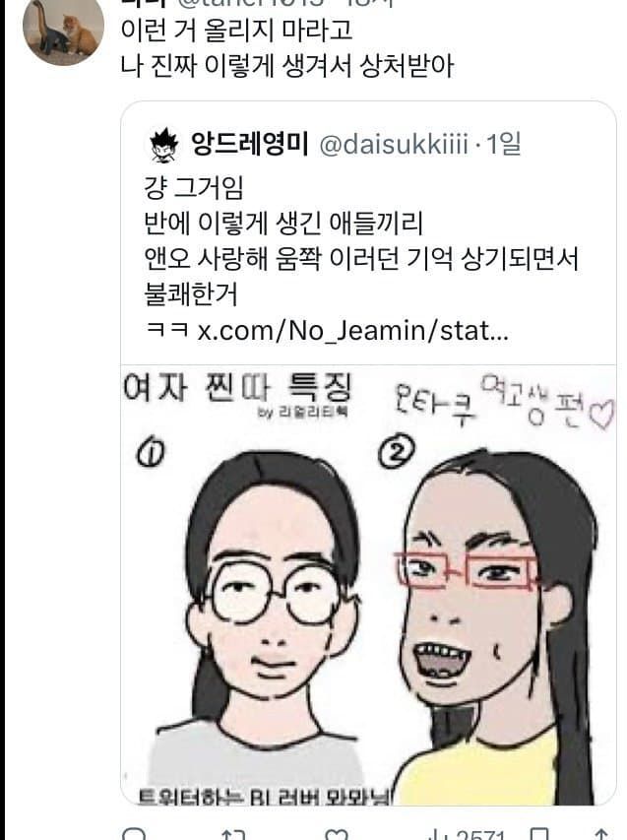Open the quoted tweet text starting 걍 그거임
The width and height of the screenshot is (627, 840).
(361, 241)
